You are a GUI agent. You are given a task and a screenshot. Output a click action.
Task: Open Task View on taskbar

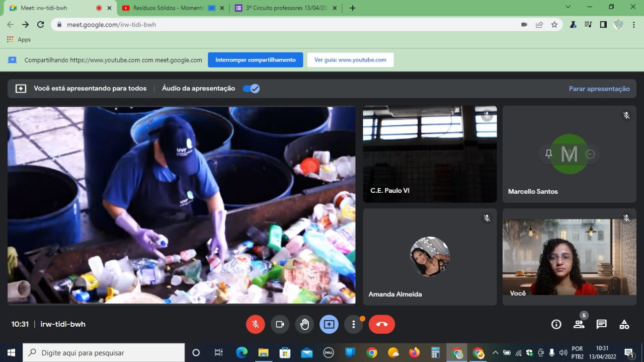pyautogui.click(x=219, y=352)
